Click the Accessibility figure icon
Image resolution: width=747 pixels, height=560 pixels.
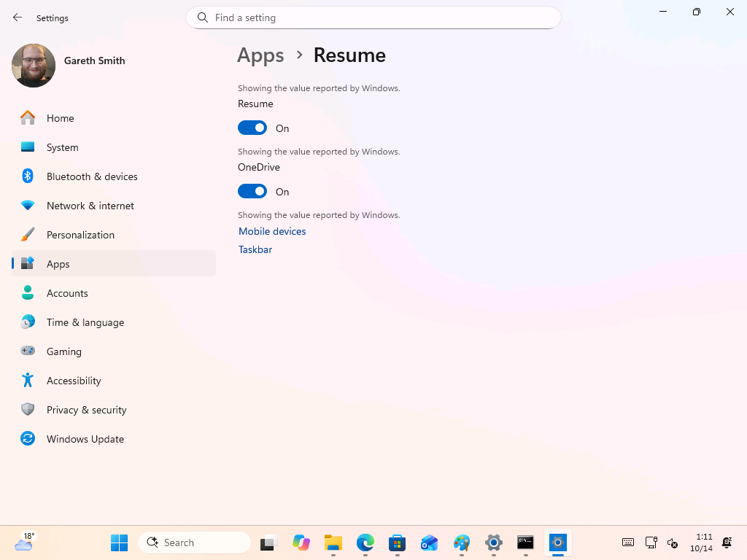pyautogui.click(x=28, y=380)
